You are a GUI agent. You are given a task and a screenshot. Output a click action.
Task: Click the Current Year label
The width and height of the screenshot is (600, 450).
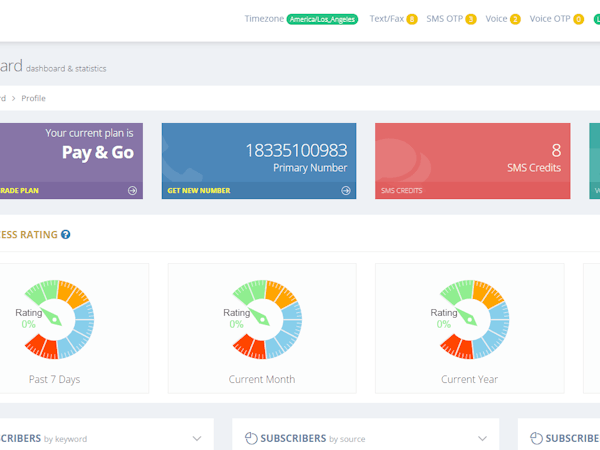point(470,379)
